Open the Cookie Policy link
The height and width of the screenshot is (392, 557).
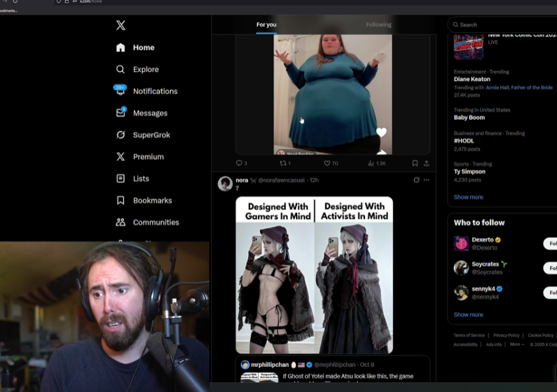click(540, 335)
